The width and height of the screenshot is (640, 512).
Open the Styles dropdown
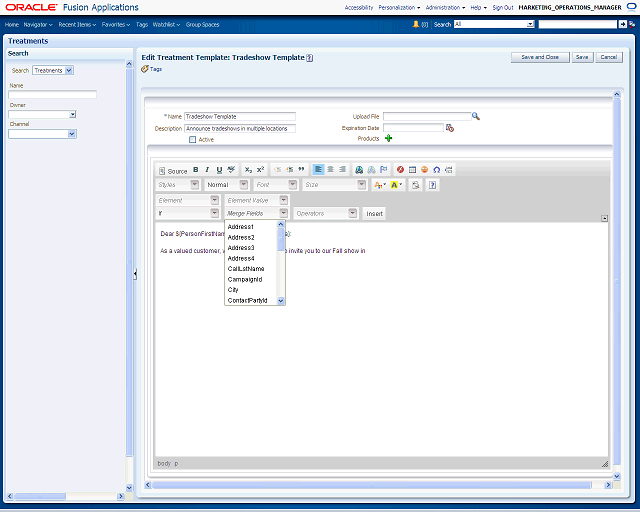click(x=194, y=185)
